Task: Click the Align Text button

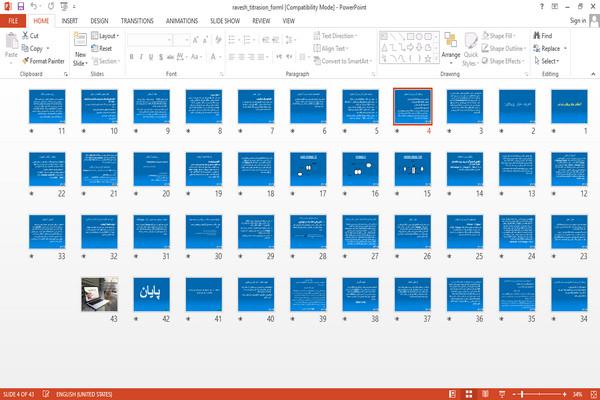Action: coord(331,48)
